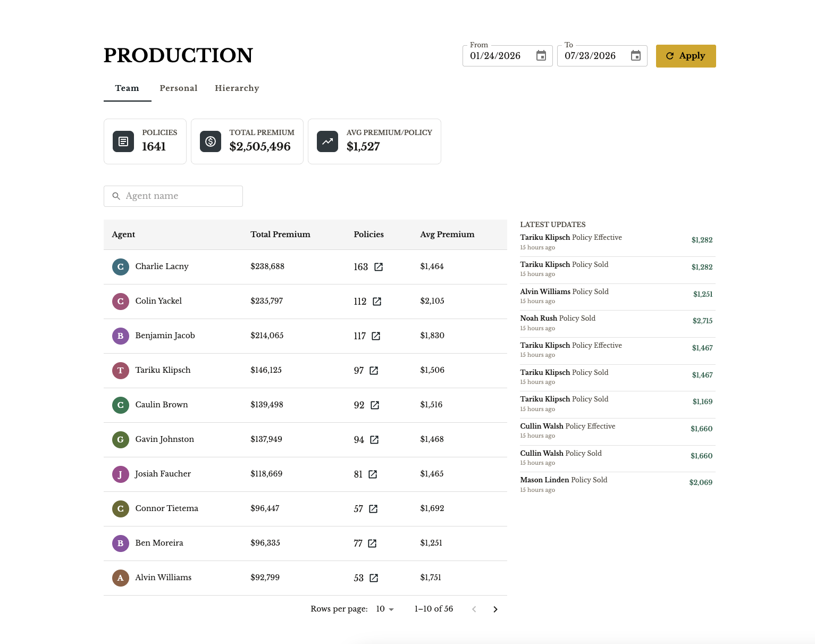The width and height of the screenshot is (815, 644).
Task: Open Charlie Lacny's policies external link icon
Action: click(x=379, y=267)
